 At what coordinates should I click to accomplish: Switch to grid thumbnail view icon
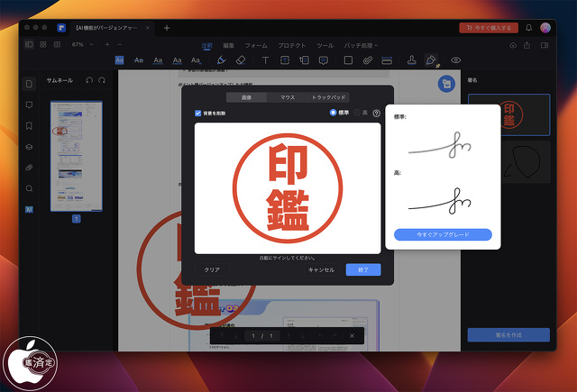[43, 44]
